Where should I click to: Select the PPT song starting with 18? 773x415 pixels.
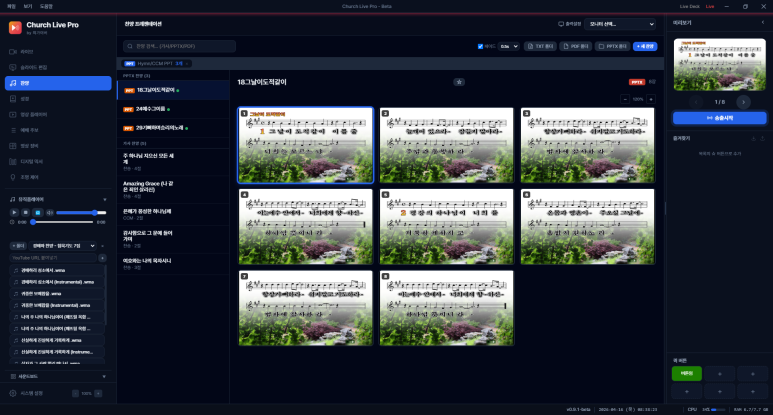[173, 90]
